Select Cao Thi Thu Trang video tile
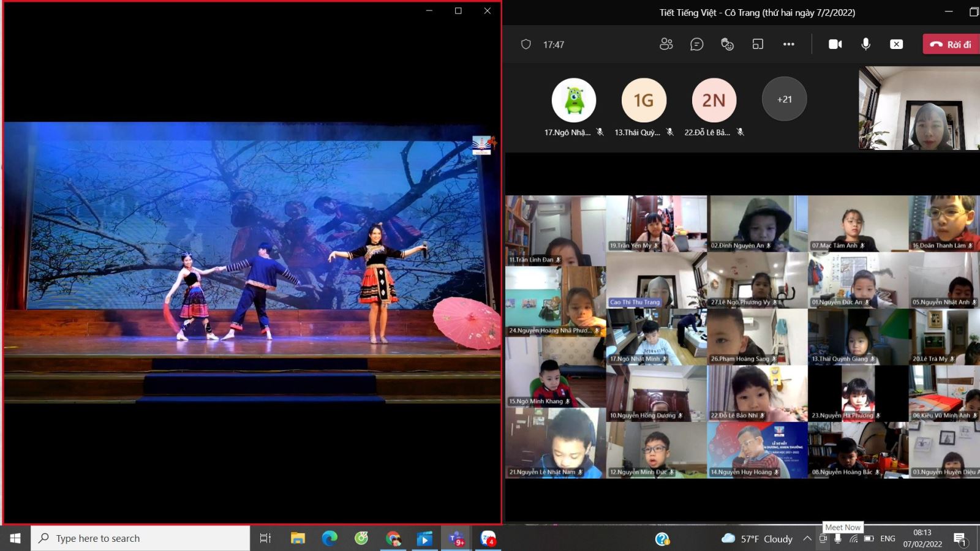This screenshot has height=551, width=980. pos(656,280)
